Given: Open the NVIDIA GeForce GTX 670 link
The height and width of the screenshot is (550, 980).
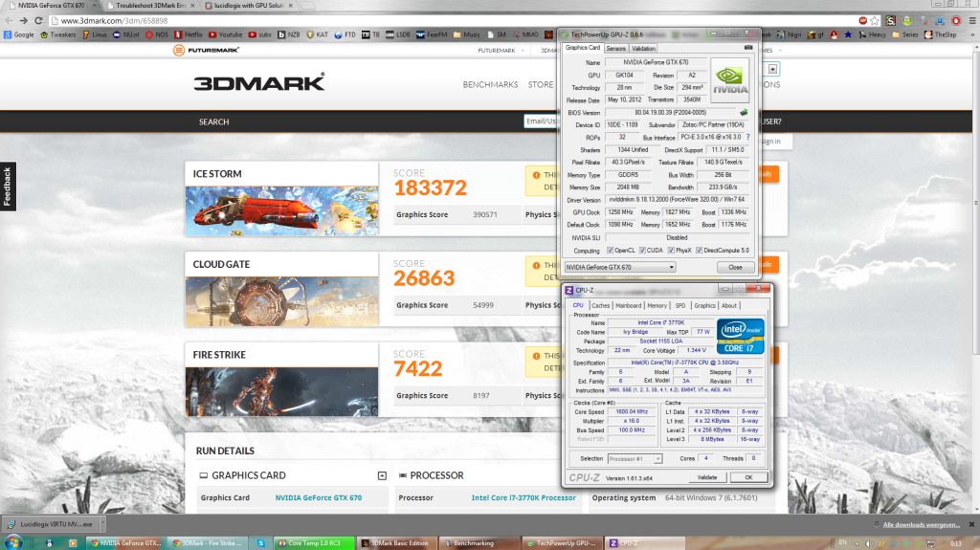Looking at the screenshot, I should [x=318, y=498].
